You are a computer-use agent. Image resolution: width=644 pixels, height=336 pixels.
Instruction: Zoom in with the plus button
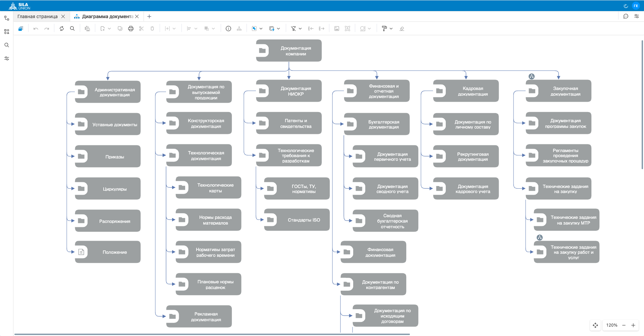633,325
